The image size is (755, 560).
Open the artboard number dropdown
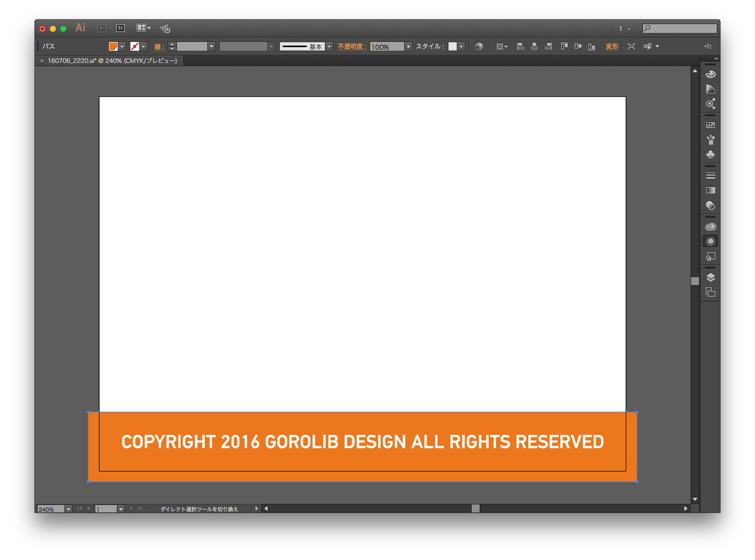[x=121, y=509]
